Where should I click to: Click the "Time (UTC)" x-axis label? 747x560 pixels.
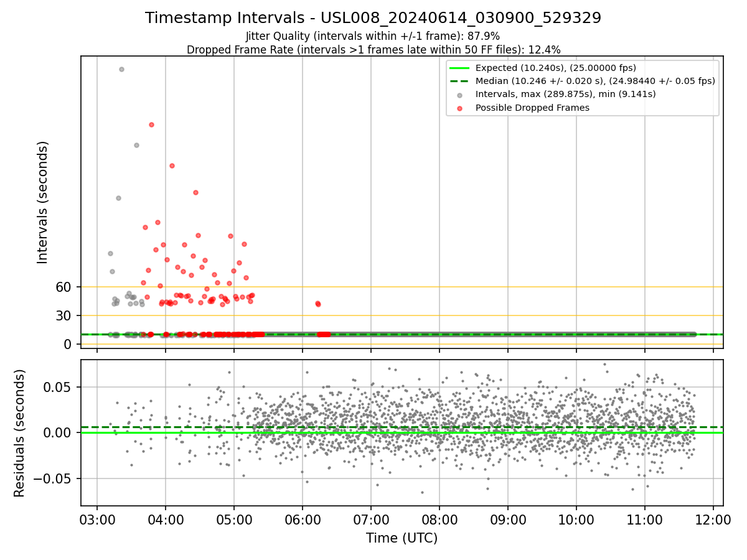(x=402, y=538)
